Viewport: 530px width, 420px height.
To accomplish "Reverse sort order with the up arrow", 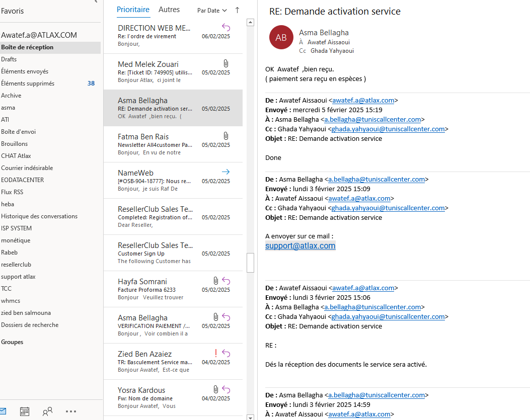I will [237, 10].
